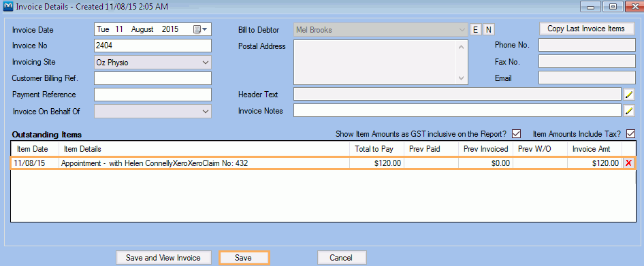644x266 pixels.
Task: Click the $120.00 Invoice Amt cell
Action: (x=595, y=163)
